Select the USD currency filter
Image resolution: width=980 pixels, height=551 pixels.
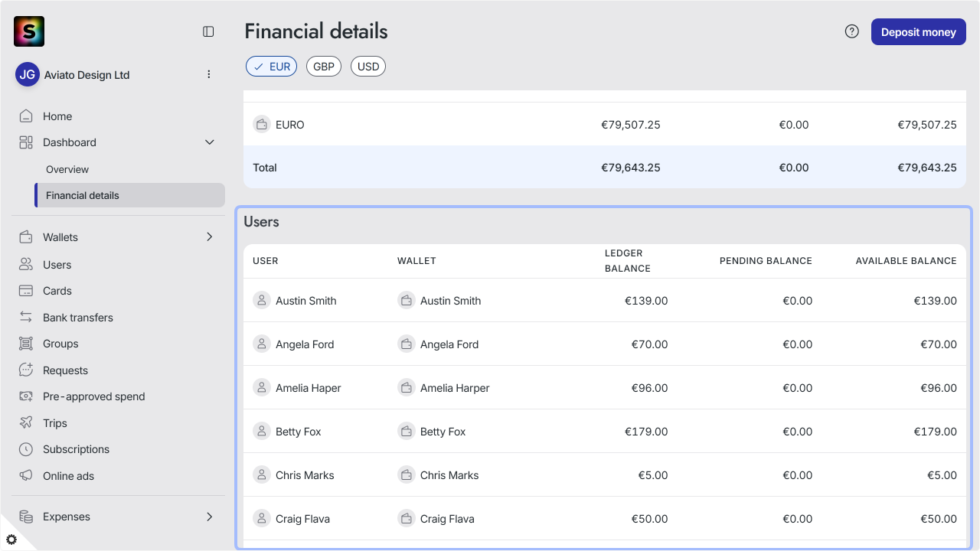point(368,67)
